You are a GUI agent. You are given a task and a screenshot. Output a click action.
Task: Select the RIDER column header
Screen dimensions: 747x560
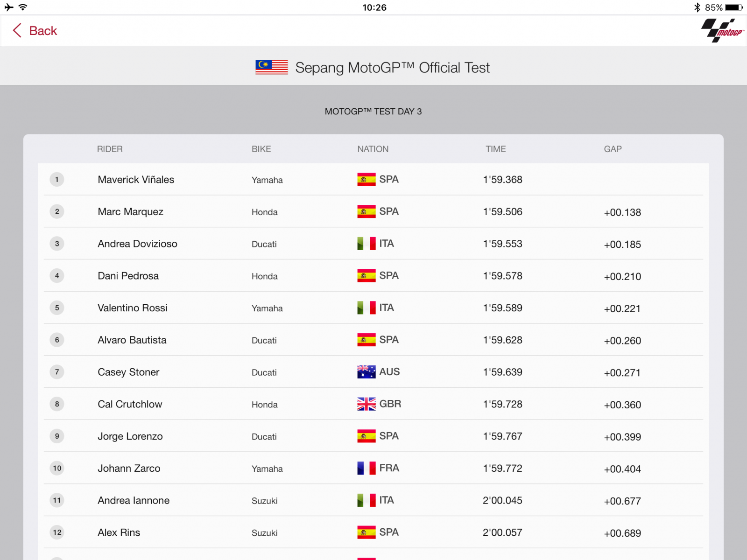tap(110, 149)
